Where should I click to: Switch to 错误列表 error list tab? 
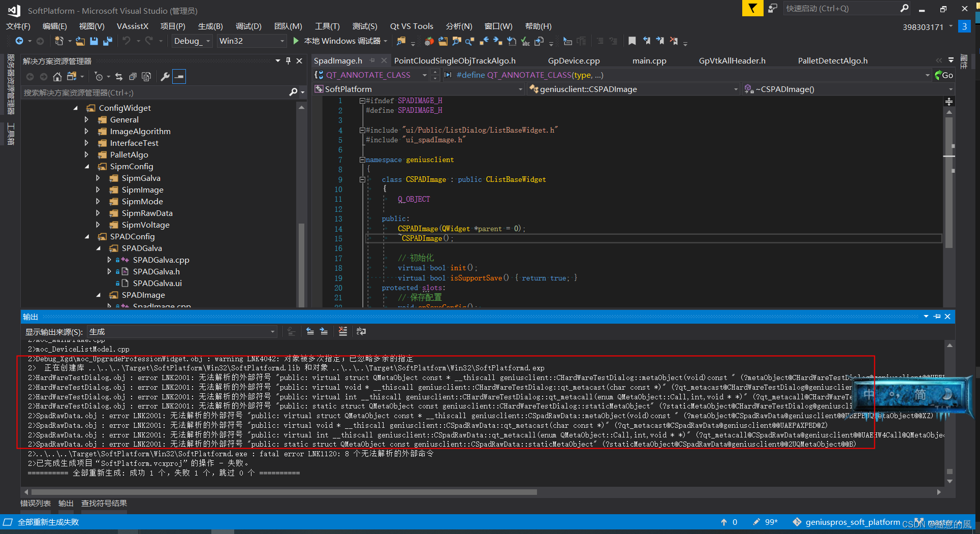36,504
